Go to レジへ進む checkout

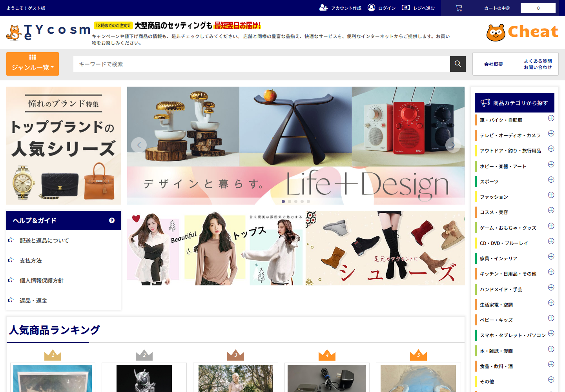click(x=424, y=8)
